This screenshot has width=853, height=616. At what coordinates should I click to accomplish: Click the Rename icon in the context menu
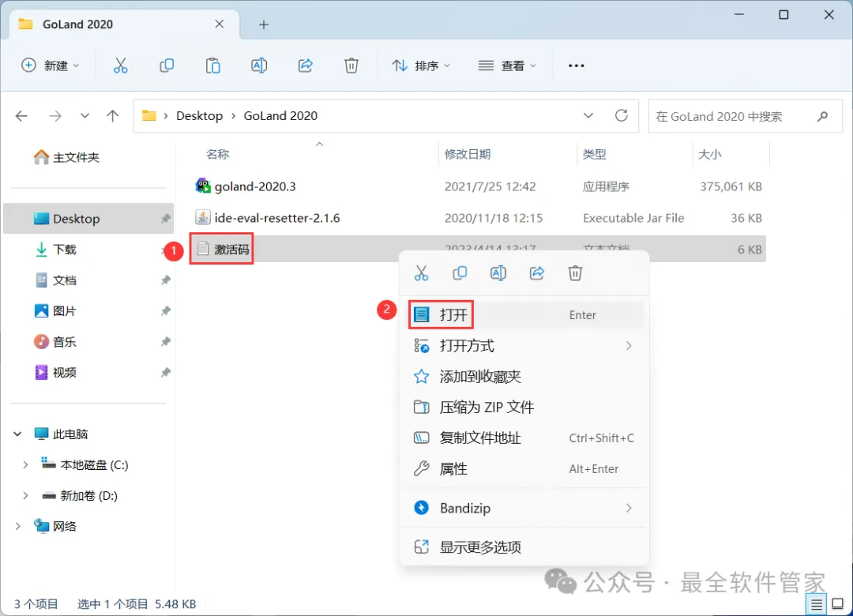point(498,272)
